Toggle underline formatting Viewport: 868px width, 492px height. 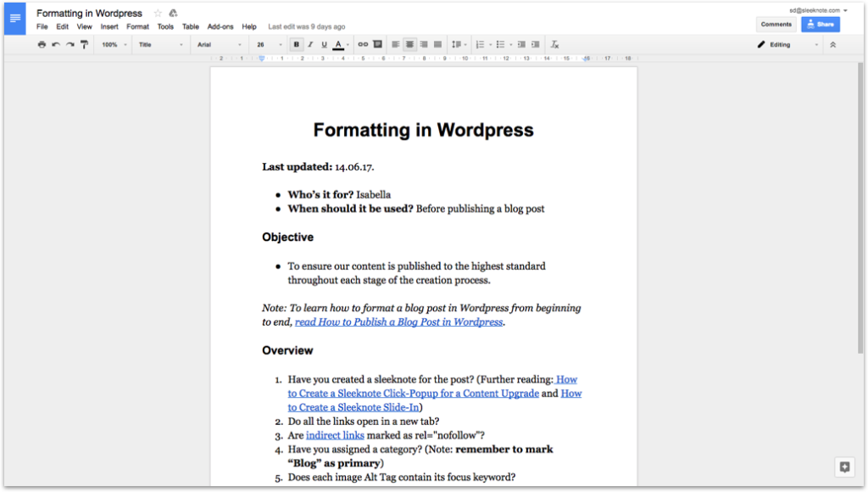pos(324,44)
